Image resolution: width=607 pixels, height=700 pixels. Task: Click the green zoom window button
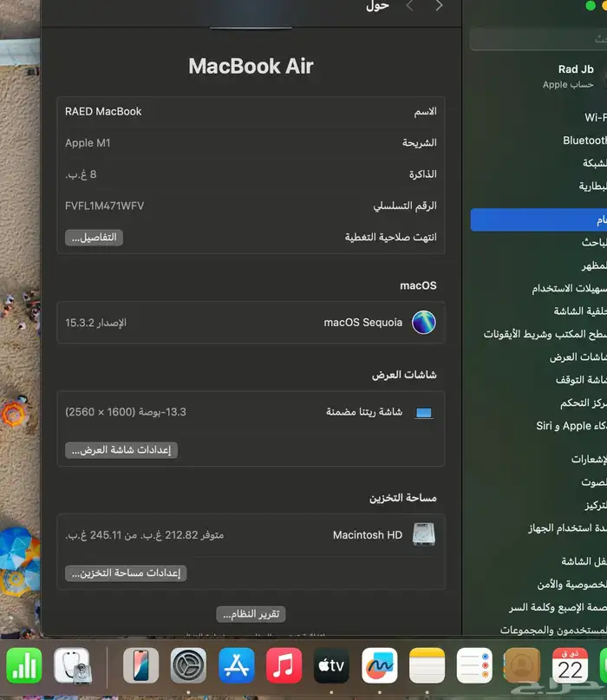pyautogui.click(x=591, y=5)
